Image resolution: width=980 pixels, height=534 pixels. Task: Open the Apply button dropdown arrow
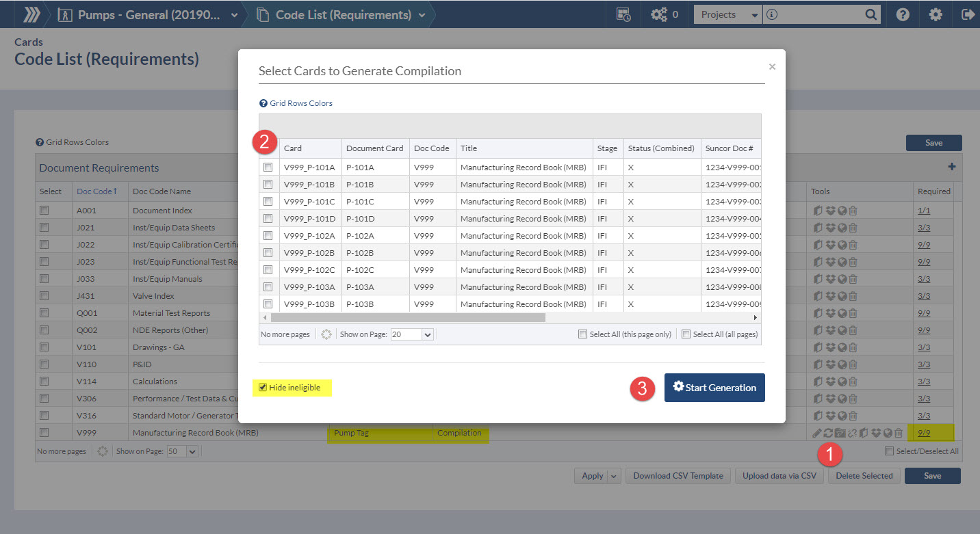pos(613,476)
